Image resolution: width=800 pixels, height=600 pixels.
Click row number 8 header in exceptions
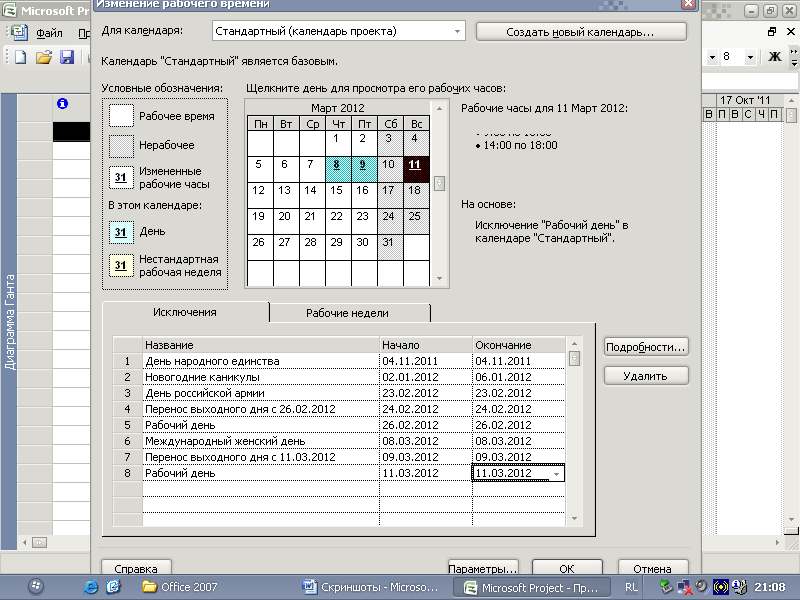128,473
